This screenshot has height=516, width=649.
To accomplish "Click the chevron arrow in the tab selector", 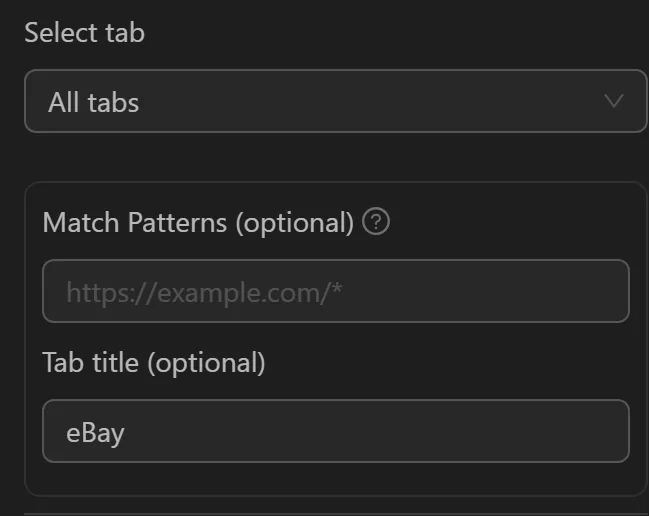I will pos(614,101).
